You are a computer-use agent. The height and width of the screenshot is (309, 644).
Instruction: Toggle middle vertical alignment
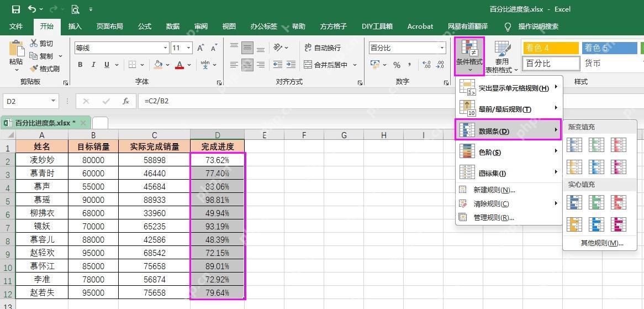(x=247, y=48)
